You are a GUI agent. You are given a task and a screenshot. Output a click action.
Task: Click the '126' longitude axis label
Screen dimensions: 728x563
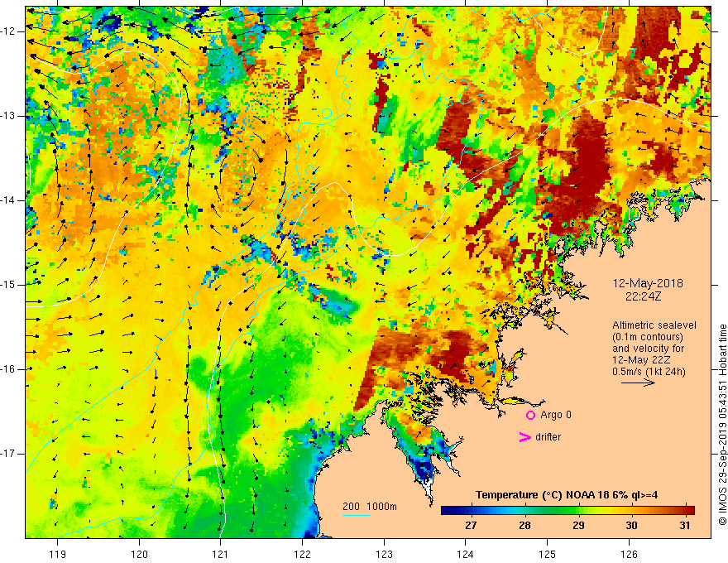629,554
